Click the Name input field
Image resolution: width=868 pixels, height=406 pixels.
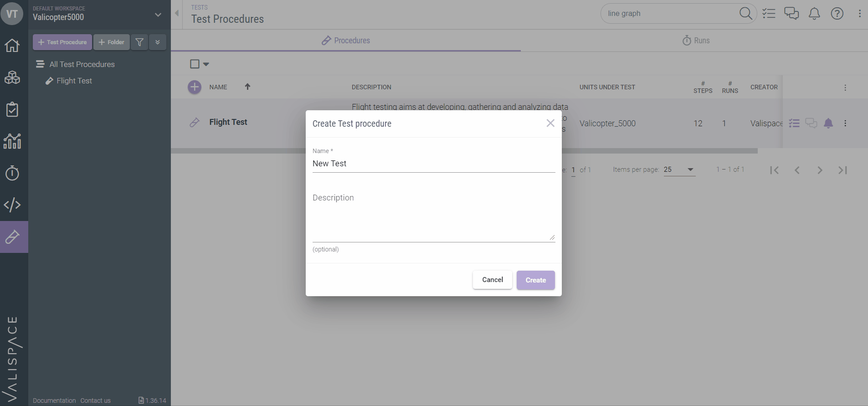[433, 164]
